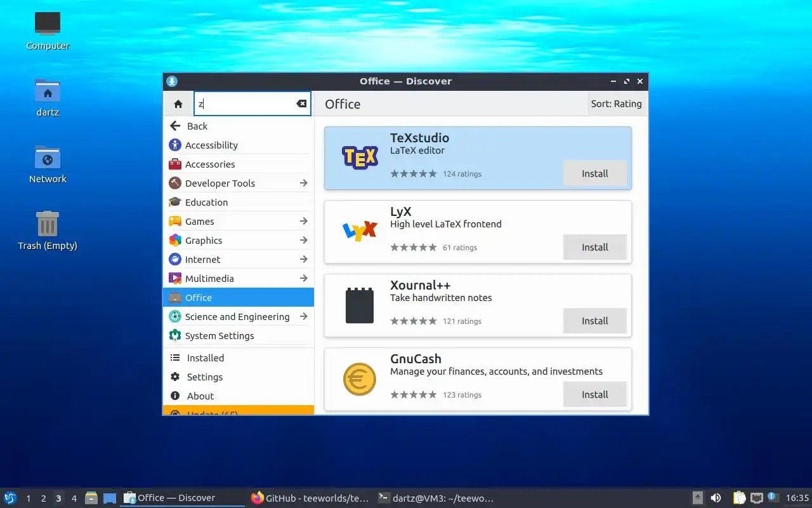The image size is (812, 508).
Task: Open the Network desktop icon
Action: coord(48,157)
